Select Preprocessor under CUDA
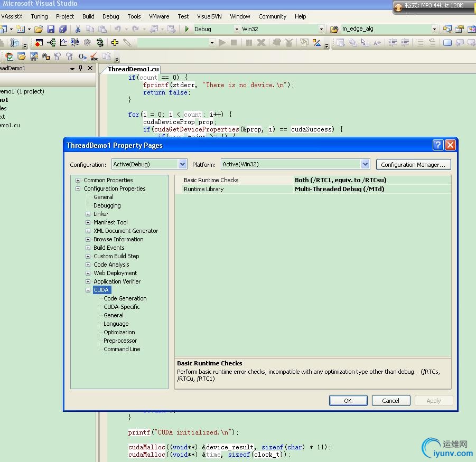The image size is (476, 462). (x=120, y=341)
